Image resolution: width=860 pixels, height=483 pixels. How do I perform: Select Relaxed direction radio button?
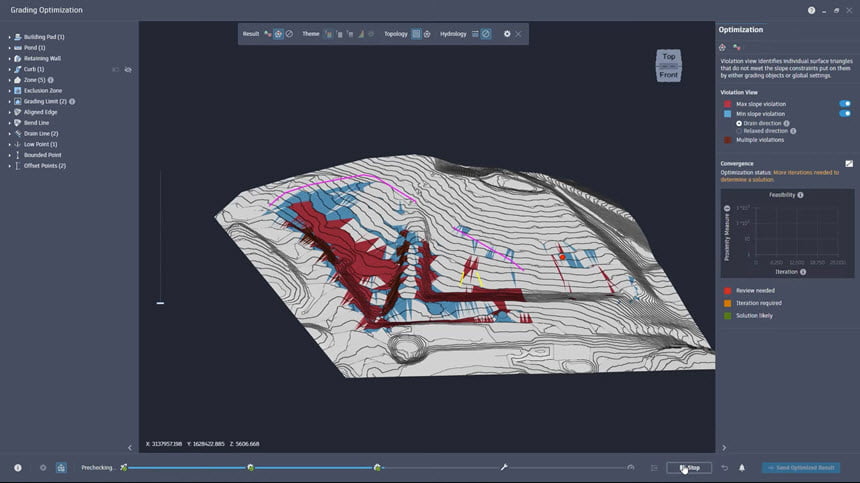pos(739,131)
